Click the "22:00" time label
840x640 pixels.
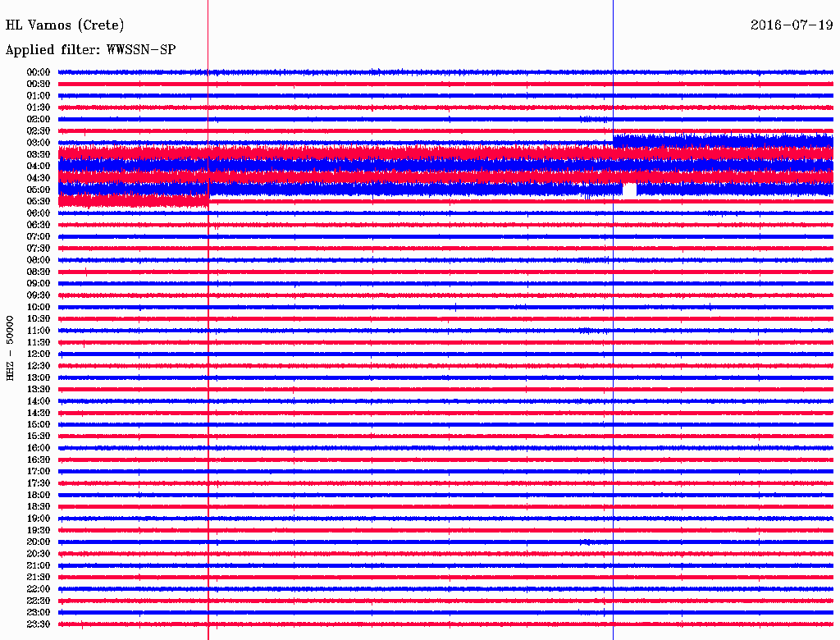point(39,589)
